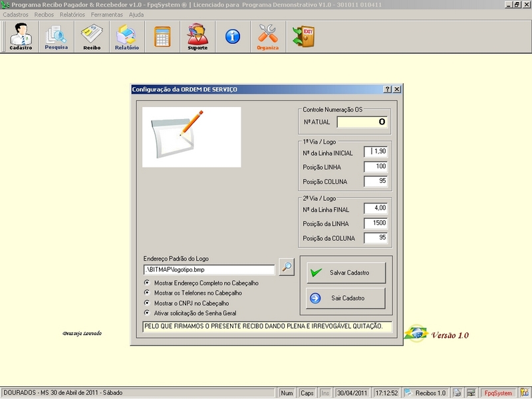Toggle Mostrar os Telefones no Cabeçalho
Image resolution: width=532 pixels, height=399 pixels.
coord(147,293)
